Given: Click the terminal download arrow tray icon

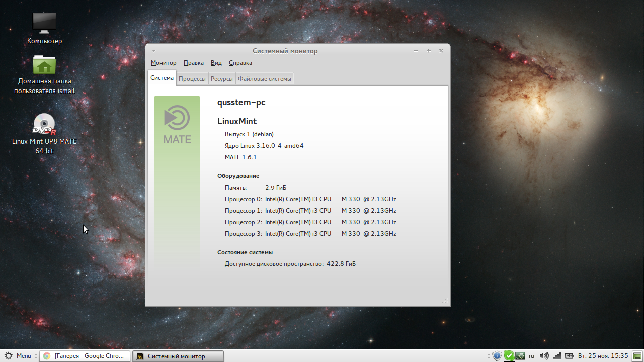Looking at the screenshot, I should pyautogui.click(x=520, y=356).
